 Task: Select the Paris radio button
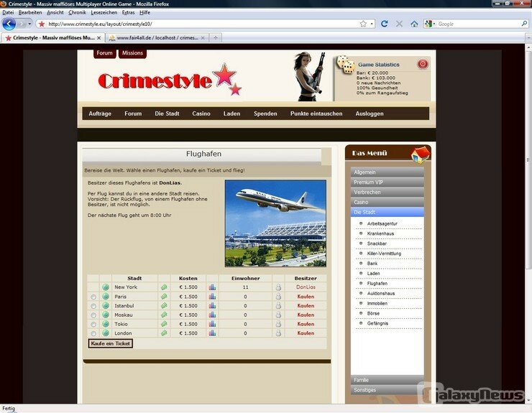[93, 297]
